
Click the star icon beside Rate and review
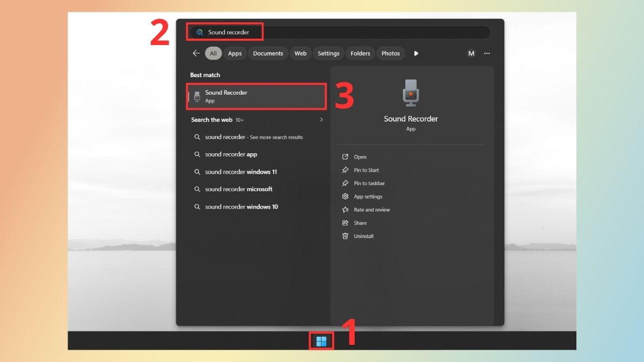pos(345,210)
